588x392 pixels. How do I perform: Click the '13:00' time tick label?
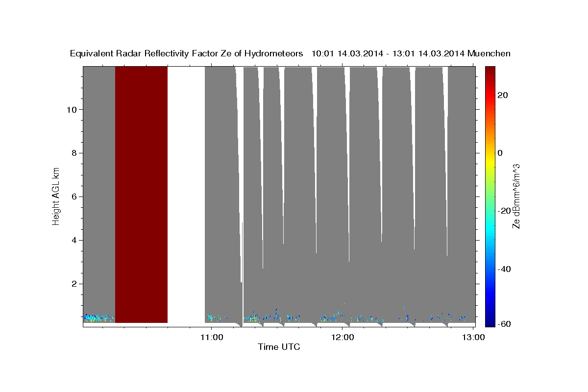[x=473, y=337]
